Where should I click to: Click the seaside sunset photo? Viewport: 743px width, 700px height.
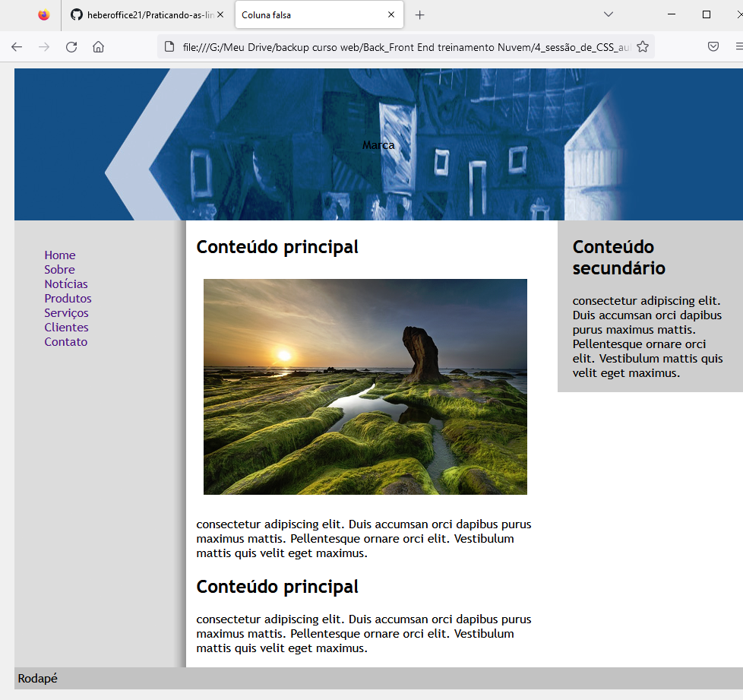click(365, 386)
